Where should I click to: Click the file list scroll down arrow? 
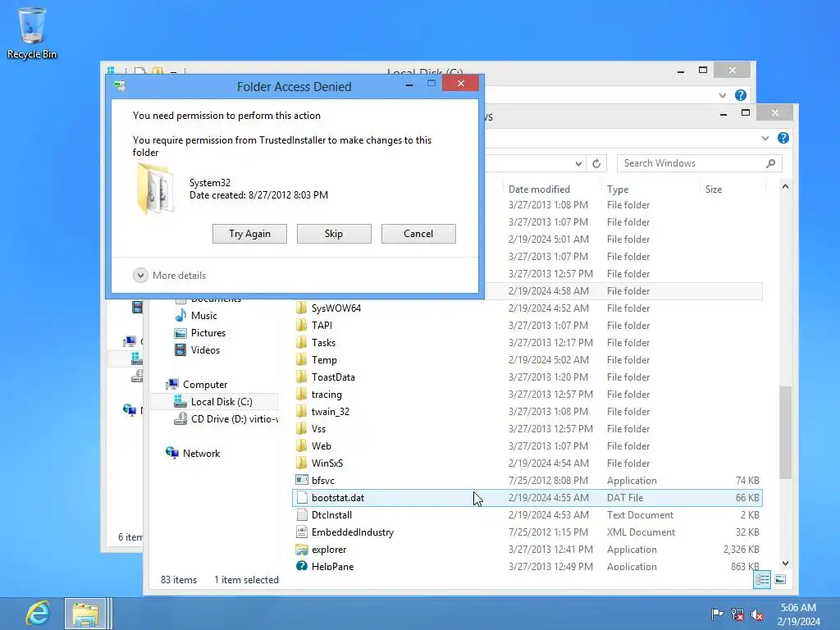(x=785, y=563)
